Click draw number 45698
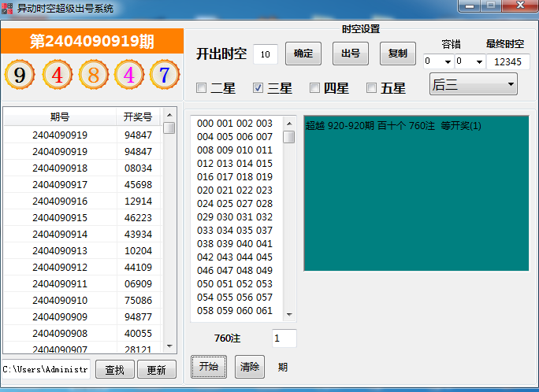539x392 pixels. click(x=138, y=185)
